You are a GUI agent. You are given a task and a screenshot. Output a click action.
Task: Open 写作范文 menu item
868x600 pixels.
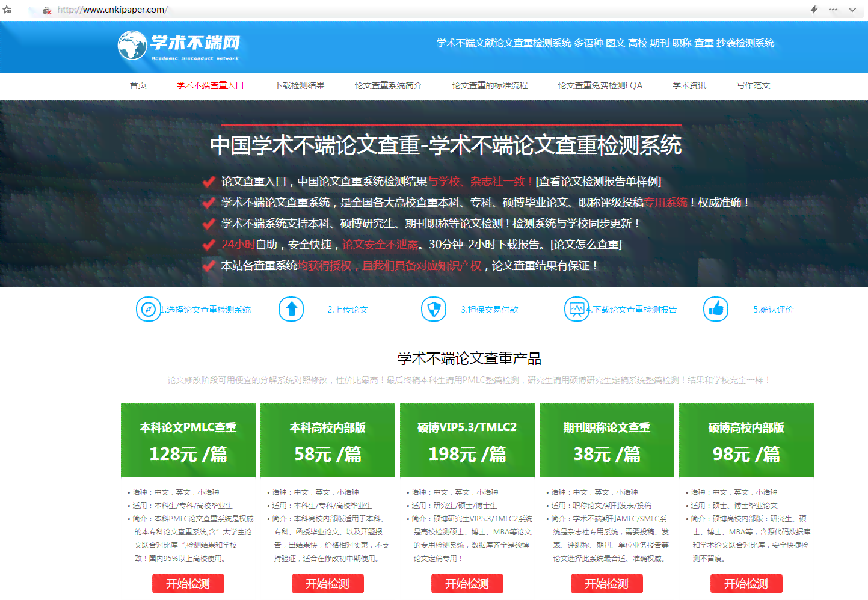tap(753, 85)
